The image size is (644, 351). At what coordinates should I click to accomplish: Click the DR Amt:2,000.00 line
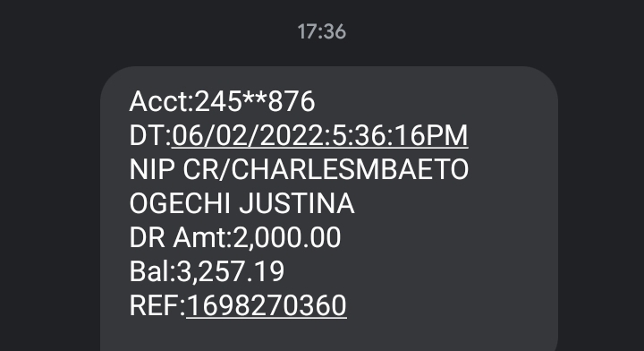pos(235,237)
